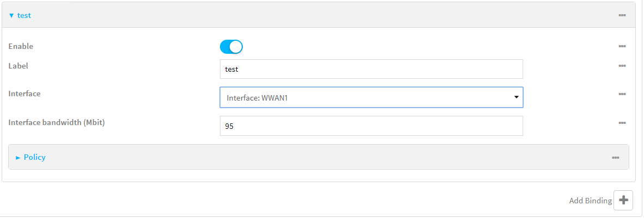Image resolution: width=644 pixels, height=218 pixels.
Task: Click the test section title text
Action: [x=24, y=16]
